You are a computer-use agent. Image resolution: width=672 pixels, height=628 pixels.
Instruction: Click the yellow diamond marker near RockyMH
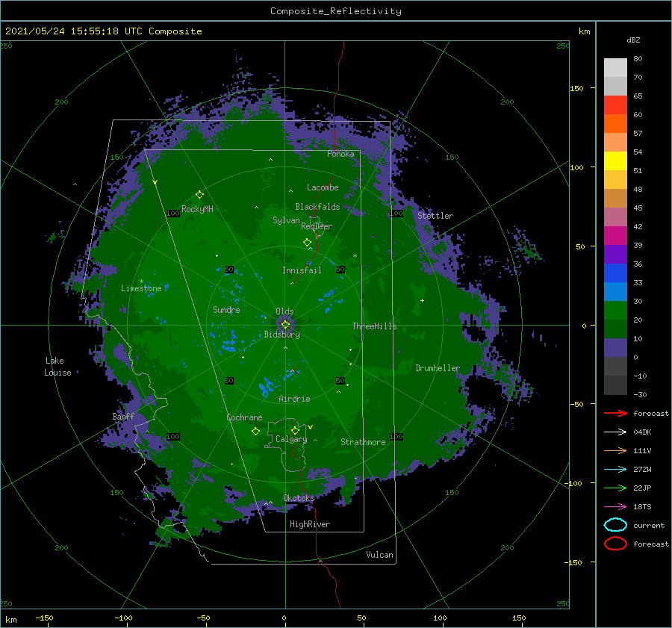click(x=199, y=195)
